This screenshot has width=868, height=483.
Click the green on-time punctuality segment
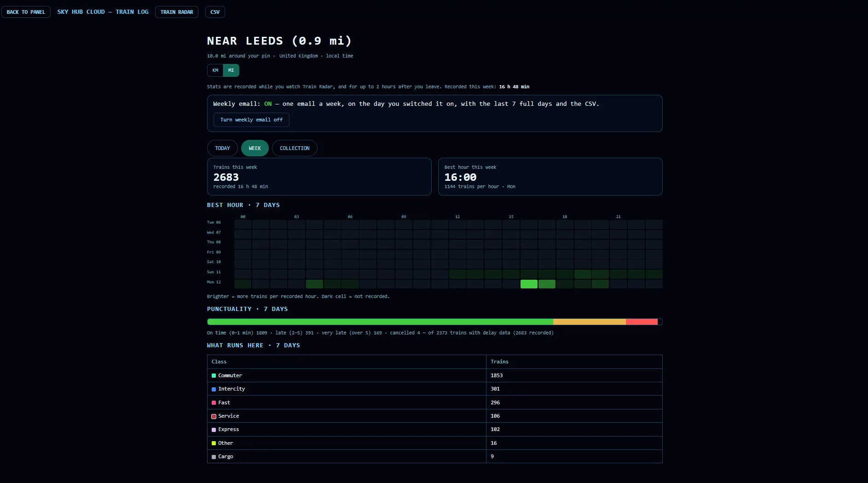380,322
